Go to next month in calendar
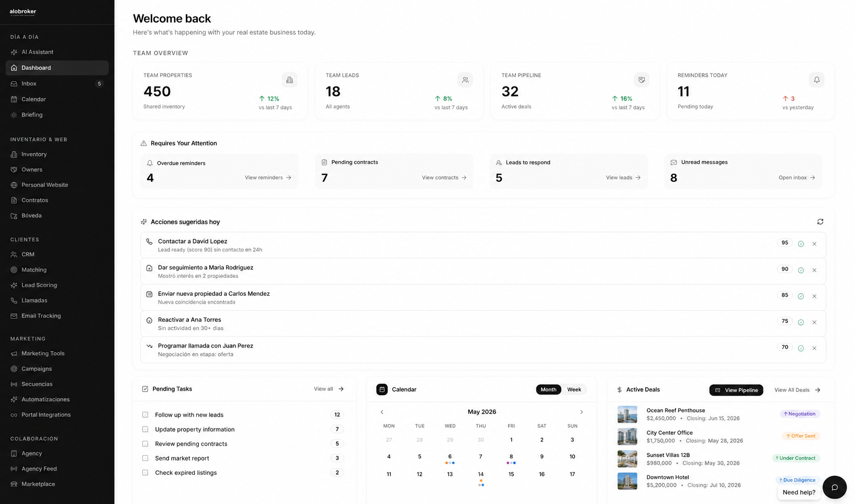Viewport: 854px width, 504px height. coord(581,412)
